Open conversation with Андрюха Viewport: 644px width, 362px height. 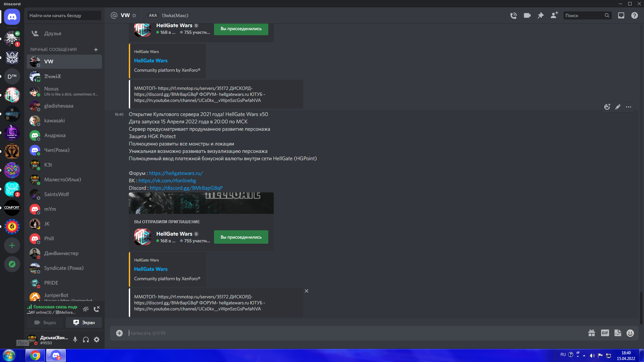coord(64,135)
